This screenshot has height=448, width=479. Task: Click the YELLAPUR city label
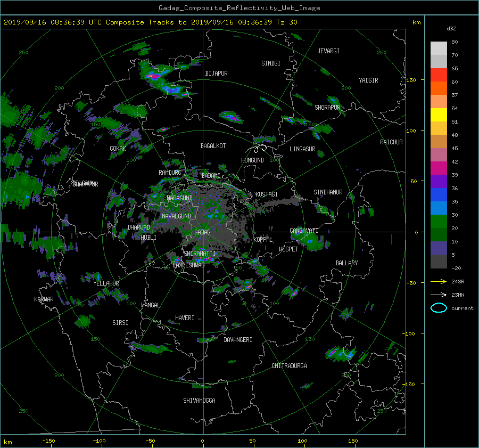pyautogui.click(x=106, y=283)
